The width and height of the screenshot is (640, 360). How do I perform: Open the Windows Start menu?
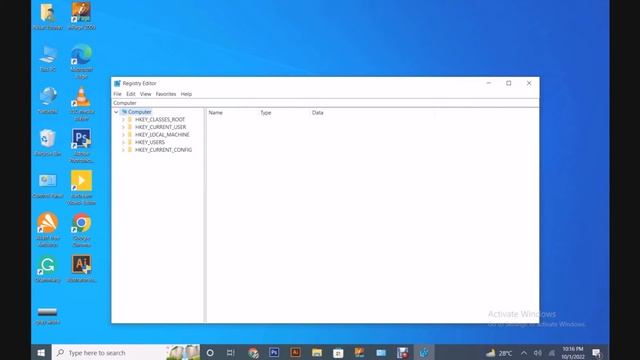[41, 353]
